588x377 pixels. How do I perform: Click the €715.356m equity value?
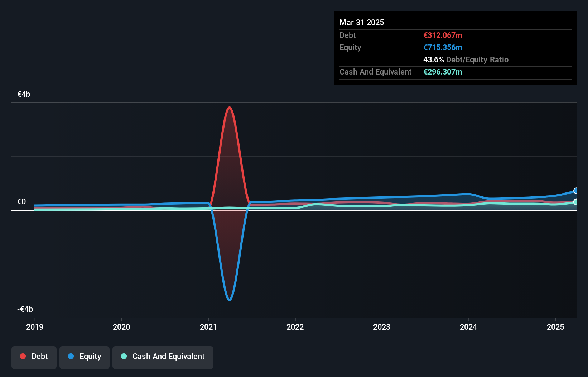tap(443, 47)
